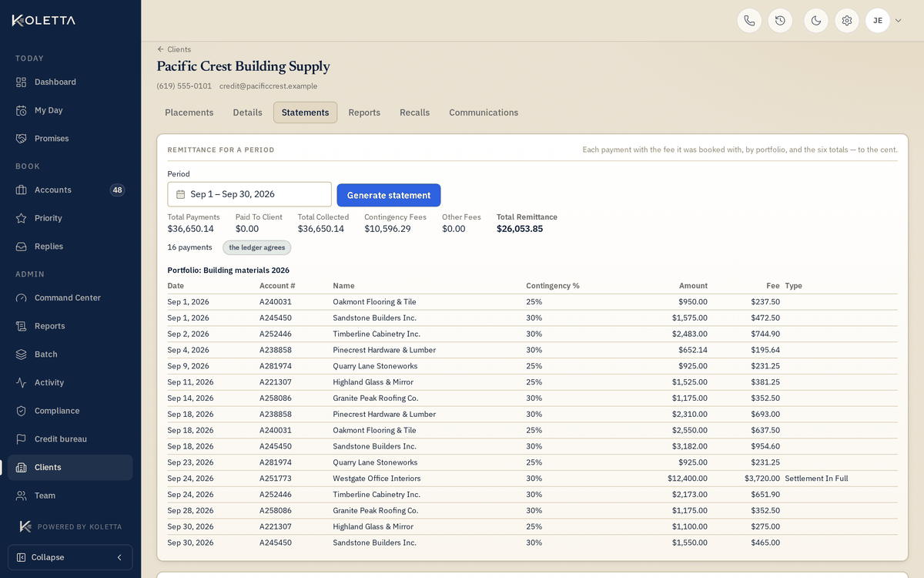Go to Dashboard in sidebar
Viewport: 924px width, 578px height.
(x=70, y=82)
